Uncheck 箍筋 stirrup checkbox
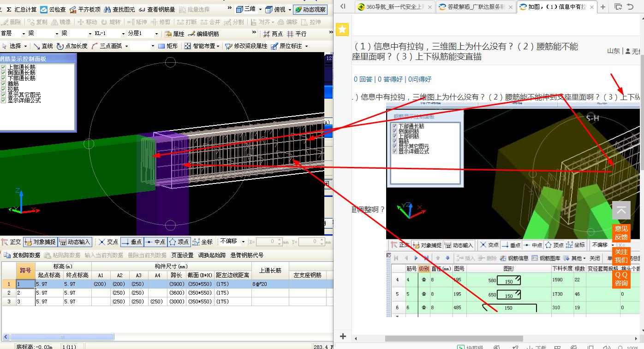Screen dimensions: 644x349 click(4, 84)
